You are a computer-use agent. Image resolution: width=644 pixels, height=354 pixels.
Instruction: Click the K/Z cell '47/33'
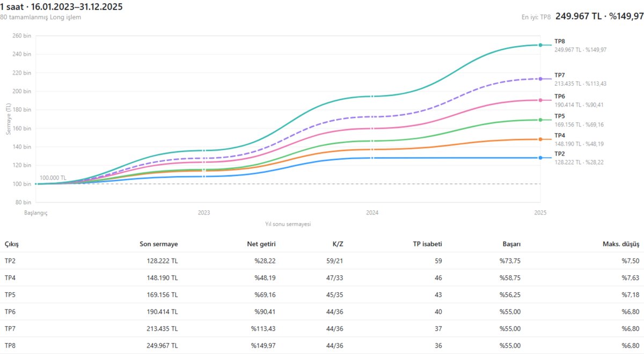point(335,278)
